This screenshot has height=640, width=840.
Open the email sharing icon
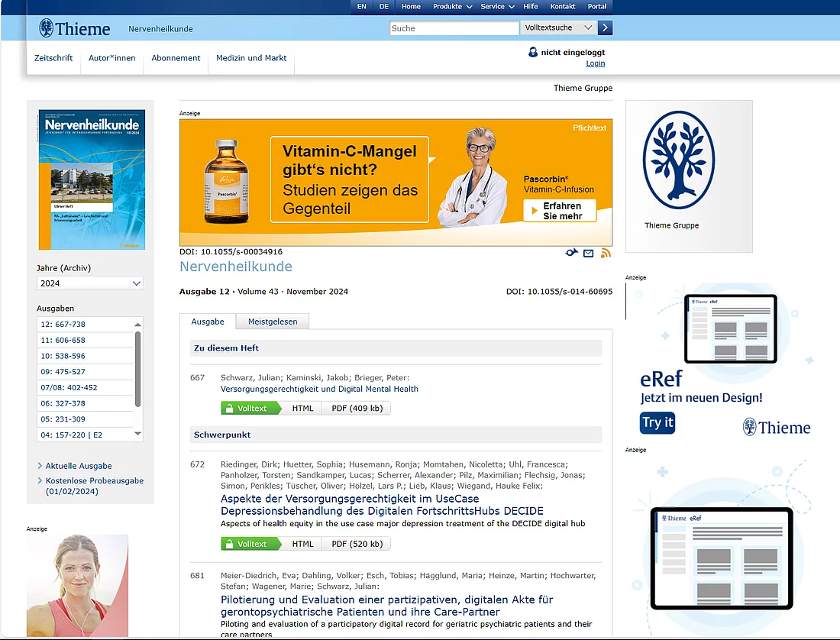tap(588, 252)
